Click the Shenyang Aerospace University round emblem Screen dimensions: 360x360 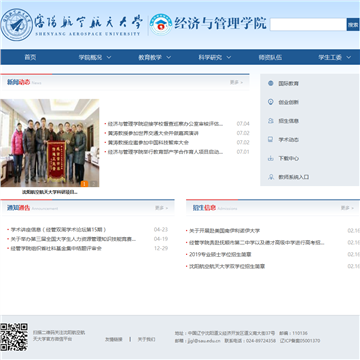tap(17, 25)
